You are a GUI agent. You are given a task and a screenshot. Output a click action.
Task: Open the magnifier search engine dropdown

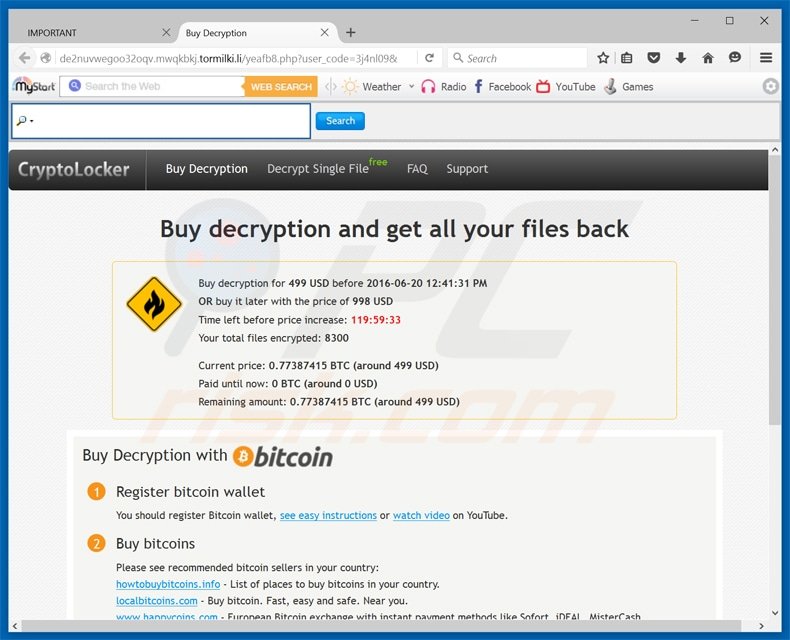pyautogui.click(x=25, y=121)
